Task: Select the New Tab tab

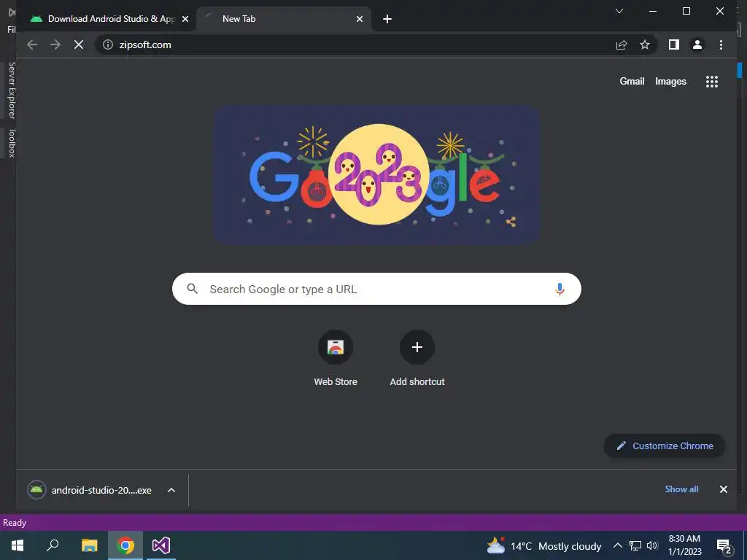Action: 284,19
